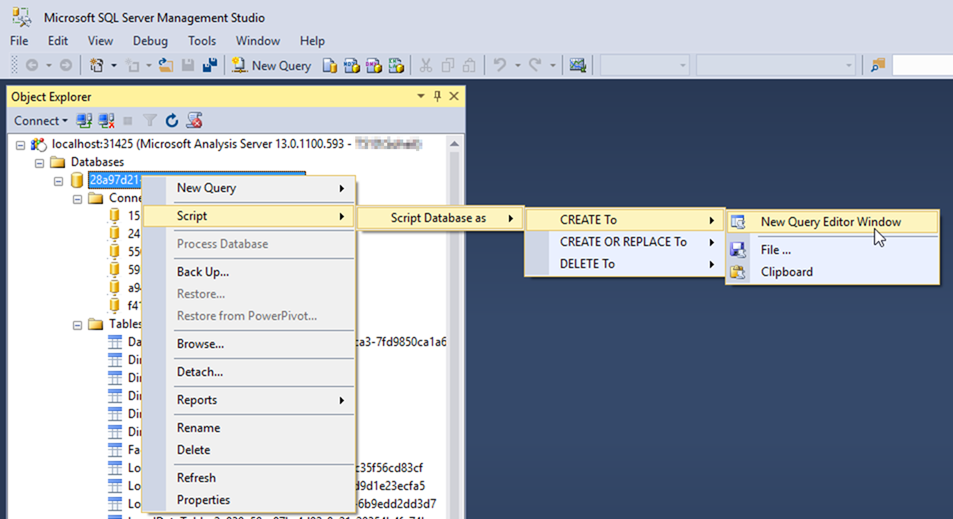This screenshot has width=953, height=519.
Task: Open the first empty toolbar combo box
Action: click(x=644, y=65)
